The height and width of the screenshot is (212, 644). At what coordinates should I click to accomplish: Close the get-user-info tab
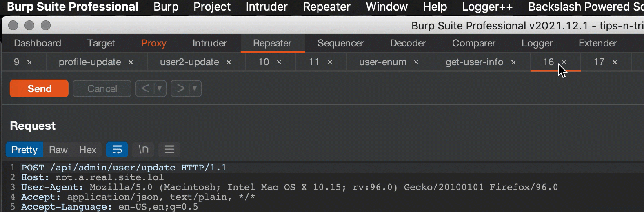coord(513,62)
